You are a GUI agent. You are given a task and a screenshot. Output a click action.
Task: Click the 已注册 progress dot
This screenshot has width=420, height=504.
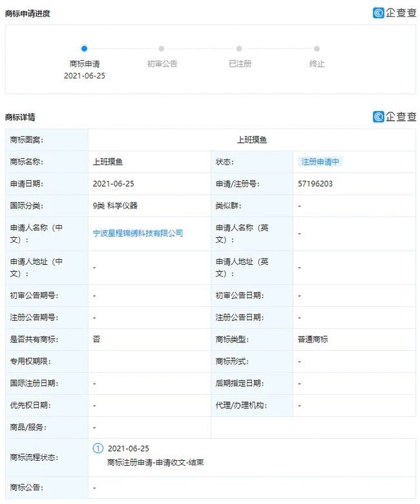(239, 48)
